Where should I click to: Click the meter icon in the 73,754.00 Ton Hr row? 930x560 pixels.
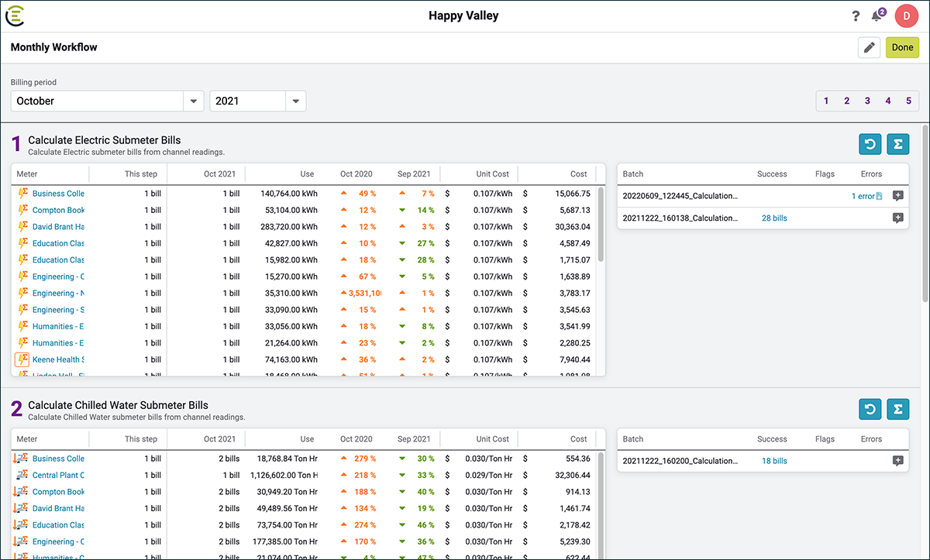(22, 525)
